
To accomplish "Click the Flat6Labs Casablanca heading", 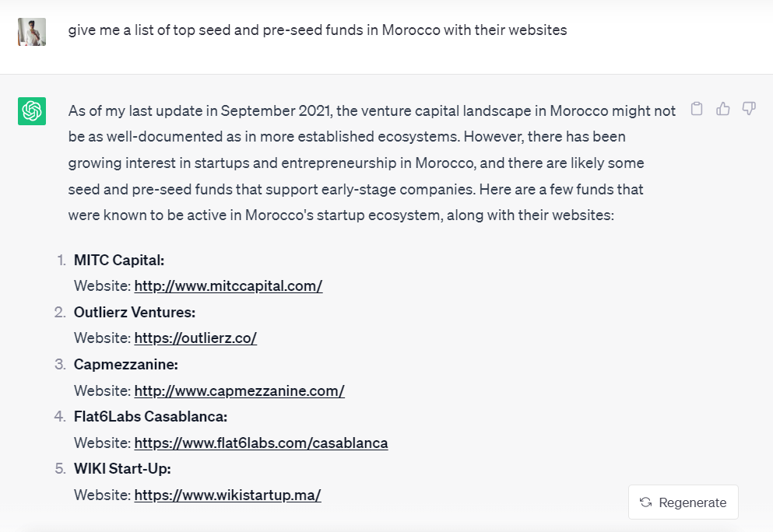I will 150,417.
